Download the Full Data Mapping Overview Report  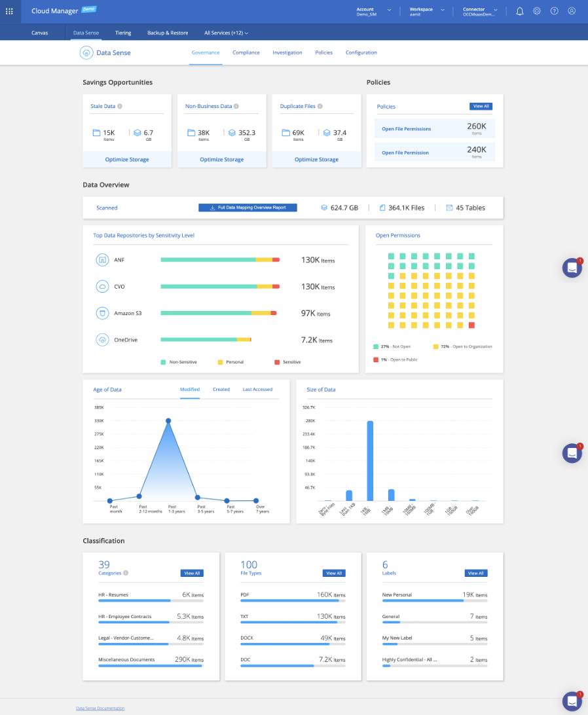pos(248,208)
